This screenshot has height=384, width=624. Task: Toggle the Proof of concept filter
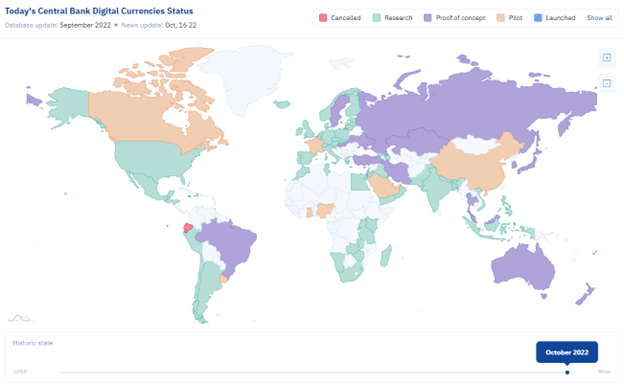point(454,18)
